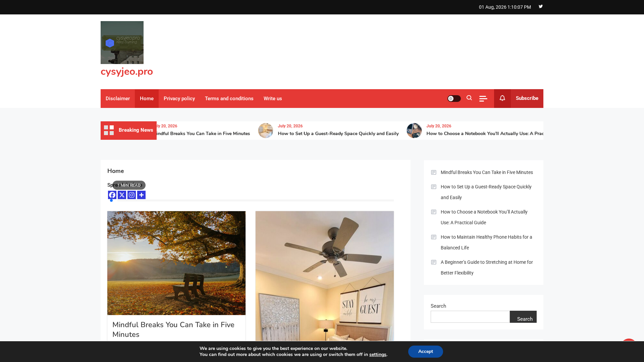Share via the Instagram icon
The image size is (644, 362).
[x=131, y=195]
